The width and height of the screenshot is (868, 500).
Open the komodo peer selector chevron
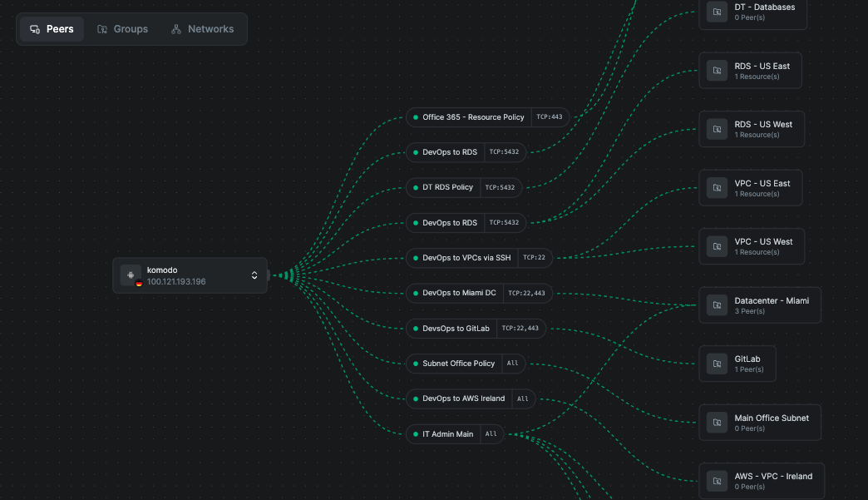pyautogui.click(x=254, y=275)
